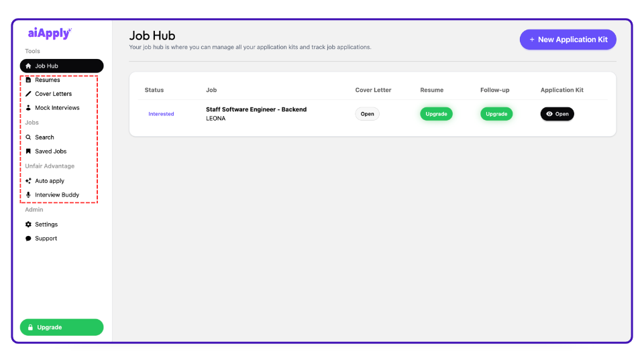The width and height of the screenshot is (644, 362).
Task: Click the LEONA company name
Action: pyautogui.click(x=215, y=118)
